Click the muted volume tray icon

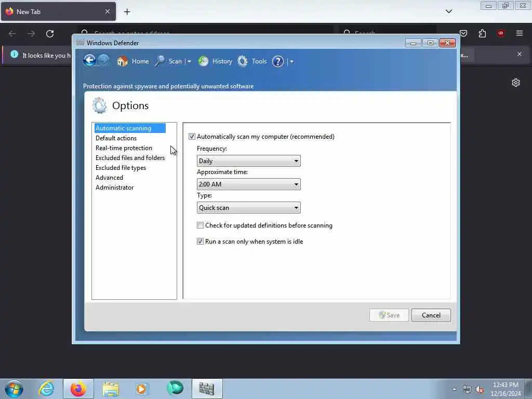pos(480,390)
